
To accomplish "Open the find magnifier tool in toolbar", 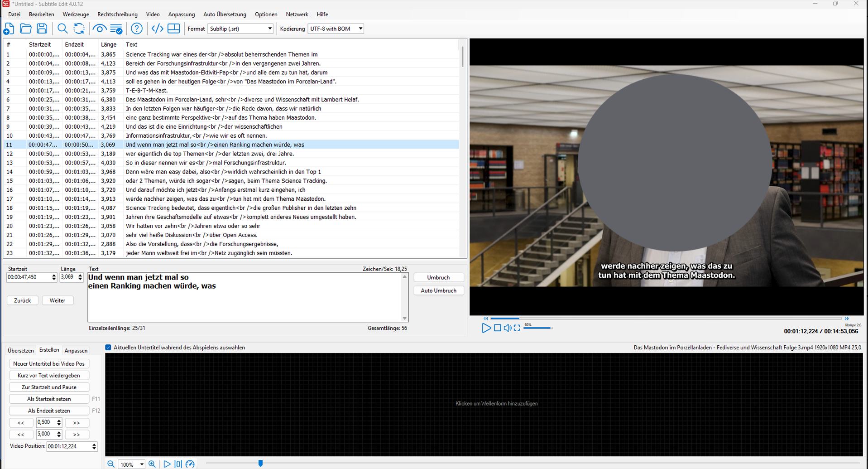I will coord(62,29).
